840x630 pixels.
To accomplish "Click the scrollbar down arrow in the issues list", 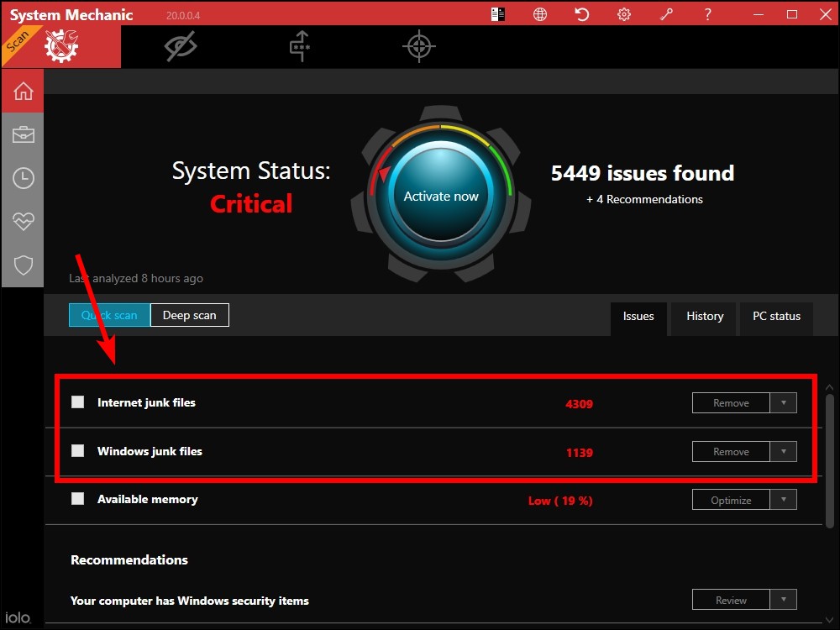I will (829, 621).
